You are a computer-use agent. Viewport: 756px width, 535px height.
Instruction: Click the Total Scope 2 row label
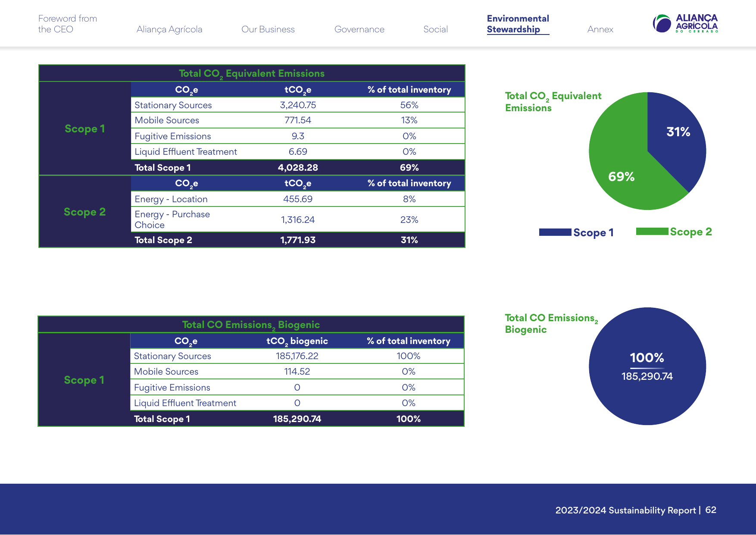(163, 240)
